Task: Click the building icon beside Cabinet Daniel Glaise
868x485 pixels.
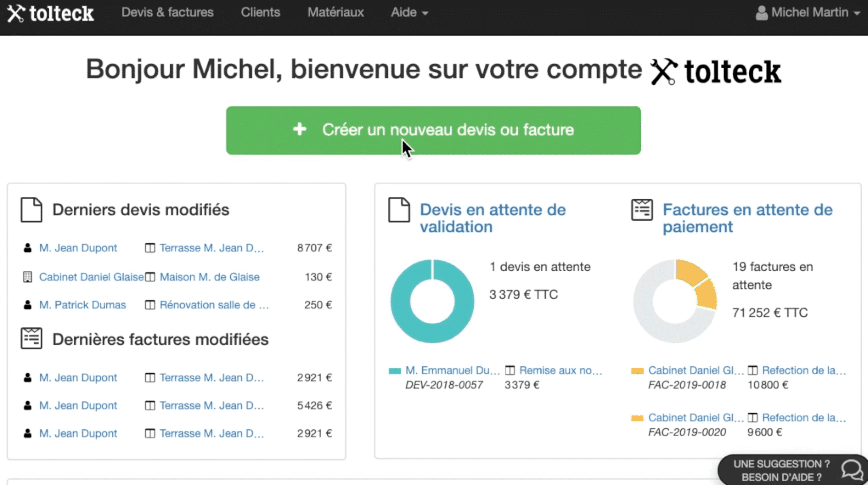Action: 28,277
